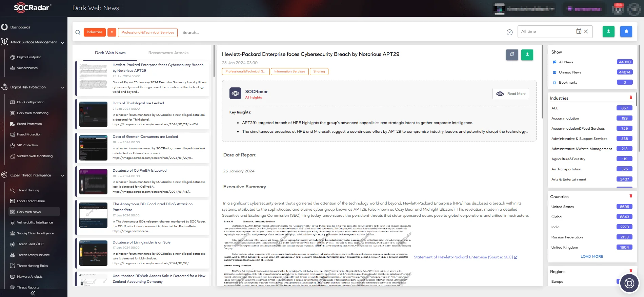
Task: Open Local Threat Share
Action: 31,201
